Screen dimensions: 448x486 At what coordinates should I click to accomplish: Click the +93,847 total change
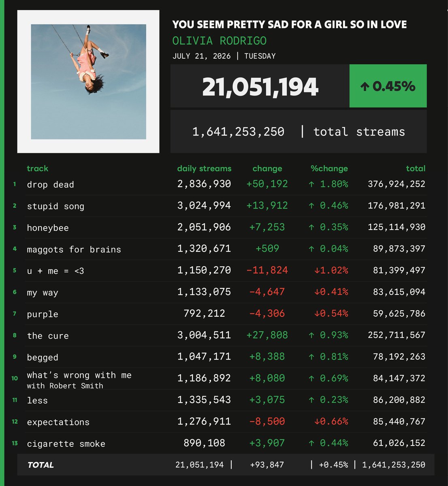(267, 465)
